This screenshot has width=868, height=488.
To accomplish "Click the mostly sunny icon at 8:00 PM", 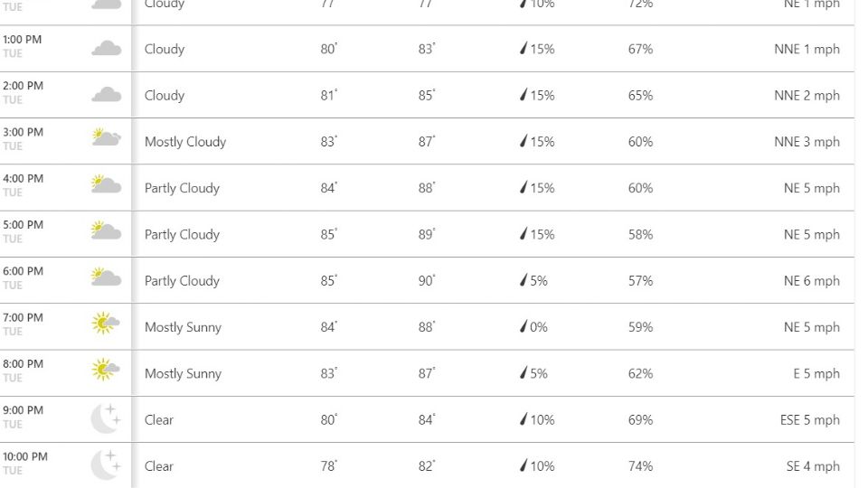I will [x=107, y=371].
